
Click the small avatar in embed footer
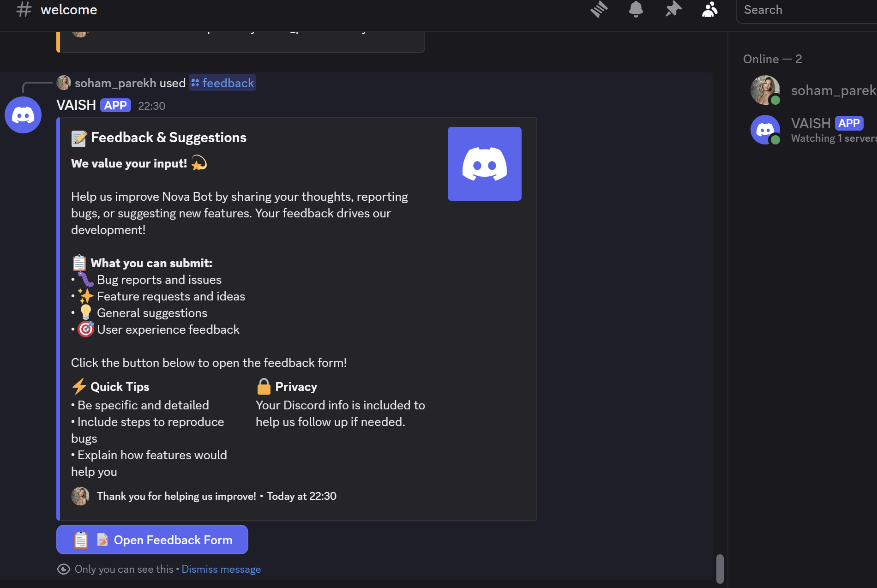[80, 496]
